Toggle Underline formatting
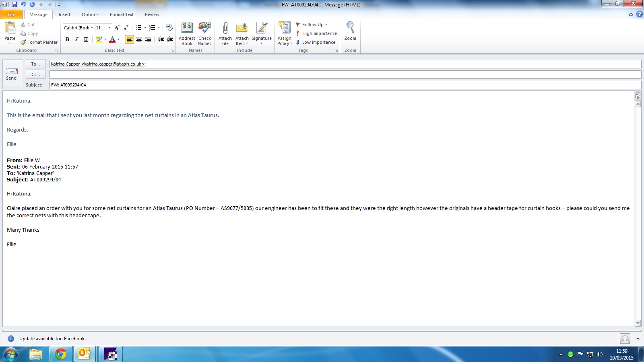Screen dimensions: 644x362 tap(86, 39)
